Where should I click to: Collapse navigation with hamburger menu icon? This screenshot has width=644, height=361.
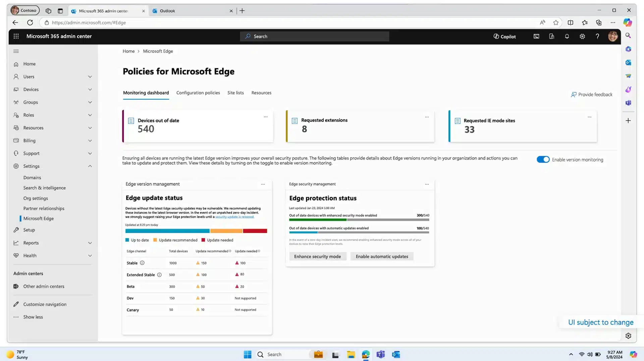point(16,51)
